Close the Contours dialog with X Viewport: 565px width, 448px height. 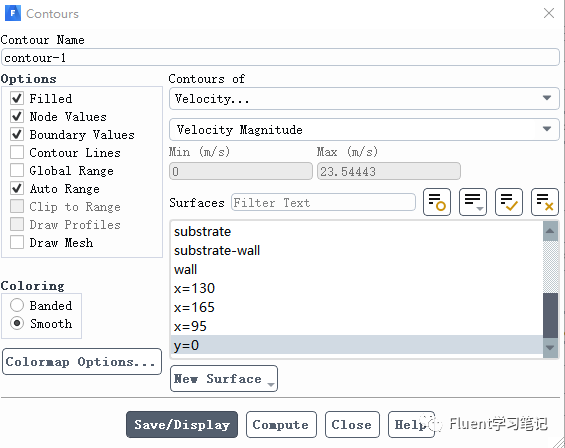tap(549, 13)
